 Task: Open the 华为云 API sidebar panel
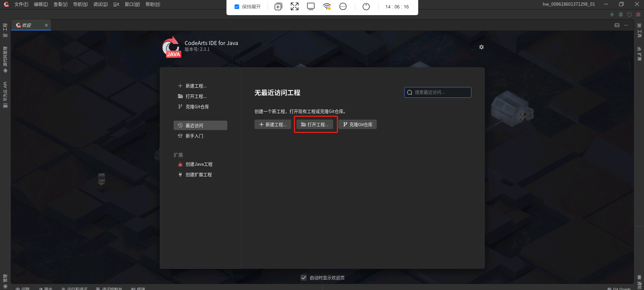(5, 94)
